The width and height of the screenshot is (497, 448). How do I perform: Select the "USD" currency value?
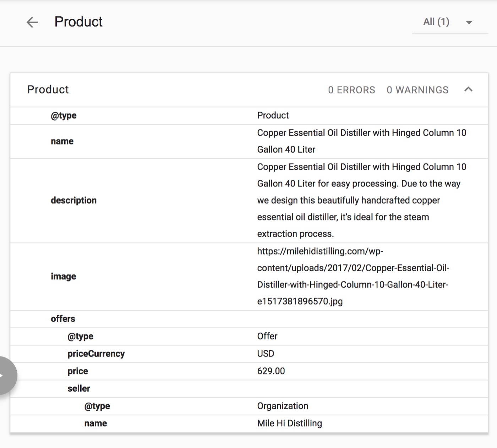266,354
